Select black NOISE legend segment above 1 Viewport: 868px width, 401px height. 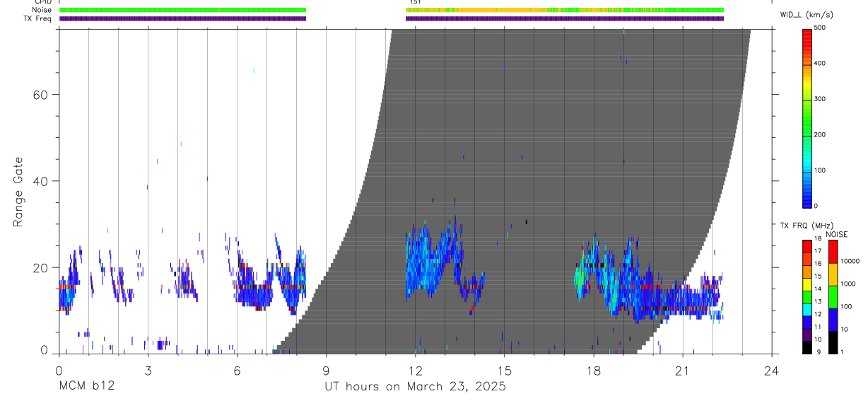tap(833, 342)
